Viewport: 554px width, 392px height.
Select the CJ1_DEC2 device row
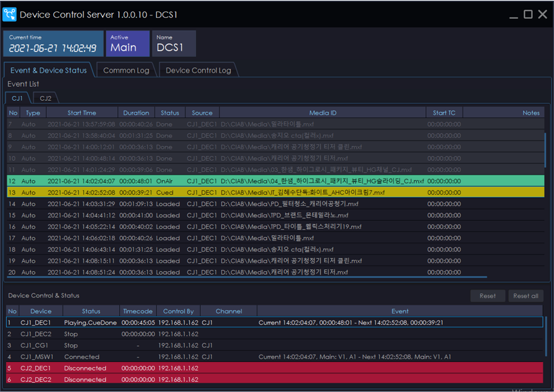(x=275, y=334)
